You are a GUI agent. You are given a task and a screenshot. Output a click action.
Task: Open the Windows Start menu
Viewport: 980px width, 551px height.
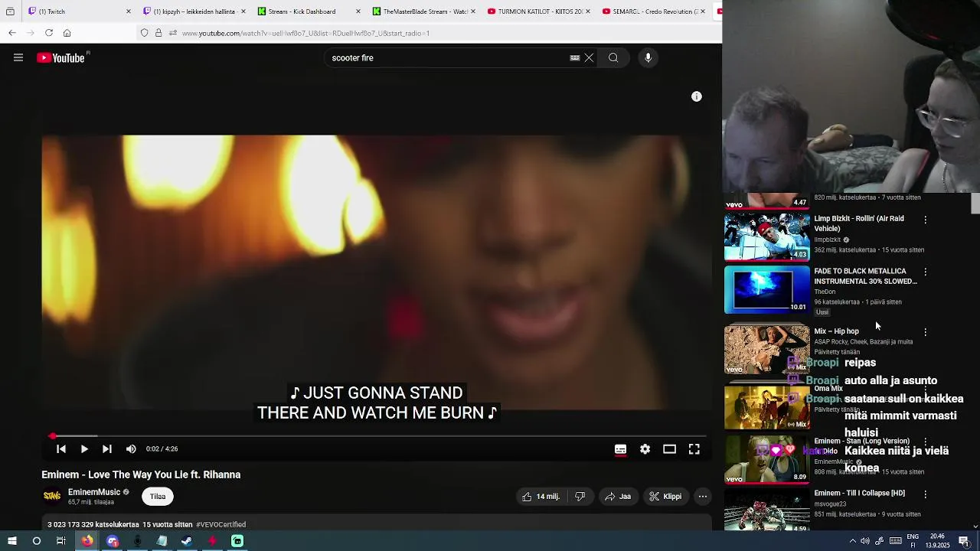coord(11,541)
